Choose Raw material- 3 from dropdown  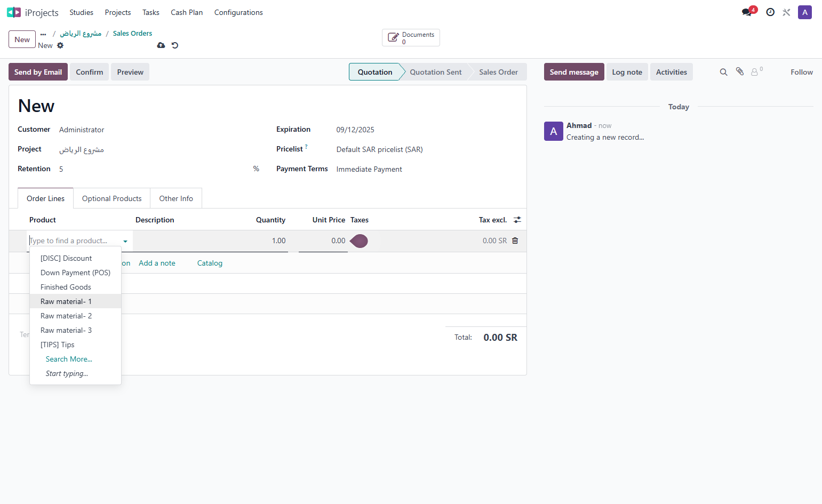click(76, 330)
